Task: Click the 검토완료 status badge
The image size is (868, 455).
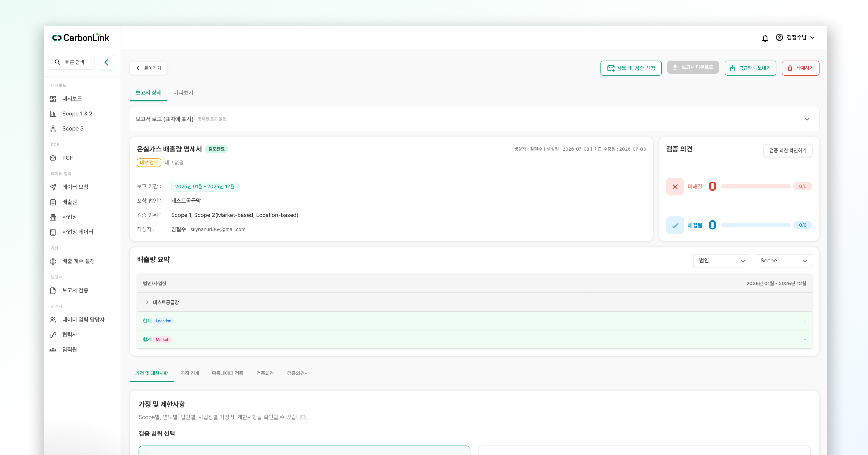Action: pyautogui.click(x=216, y=149)
